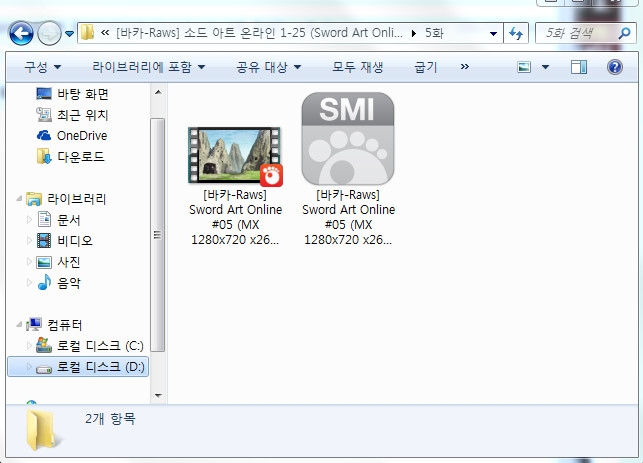
Task: Select the 5화 segment in address bar
Action: pos(434,32)
